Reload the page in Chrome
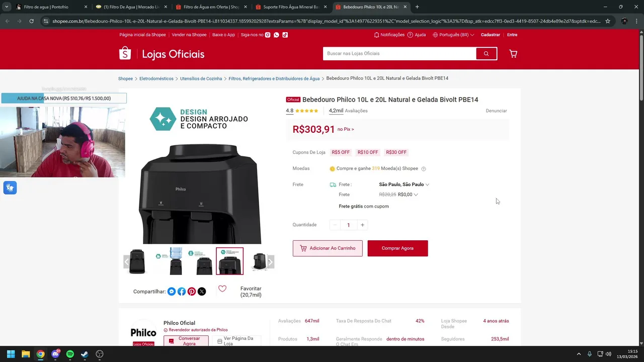 pos(31,21)
